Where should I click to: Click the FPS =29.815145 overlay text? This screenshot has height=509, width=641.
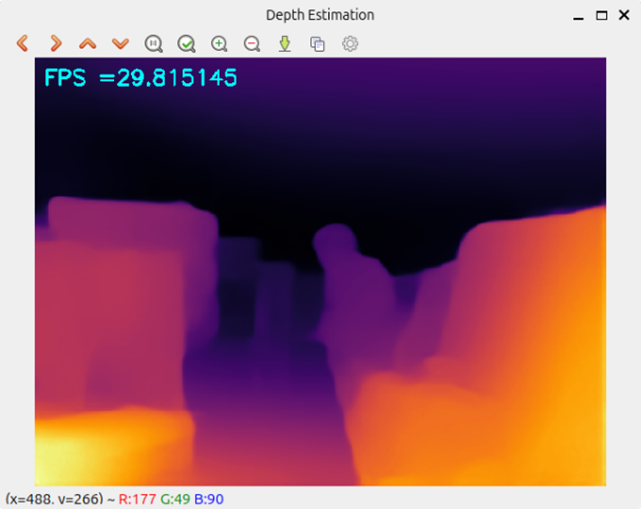click(141, 78)
